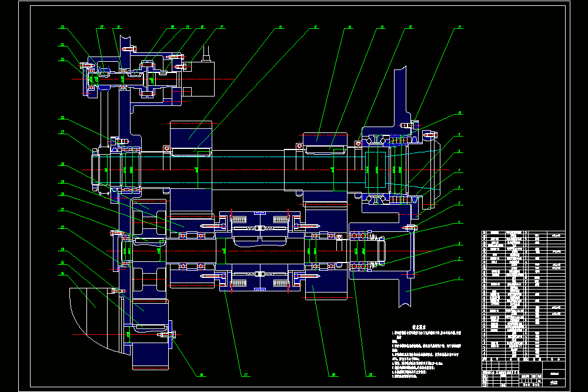Screen dimensions: 588x392
Task: Click the technical requirements heading text
Action: pyautogui.click(x=419, y=327)
